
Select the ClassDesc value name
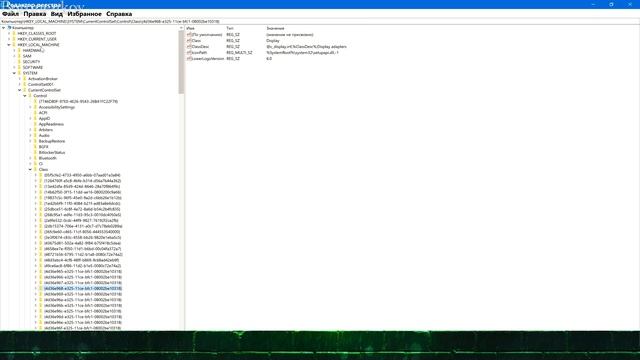click(x=200, y=47)
